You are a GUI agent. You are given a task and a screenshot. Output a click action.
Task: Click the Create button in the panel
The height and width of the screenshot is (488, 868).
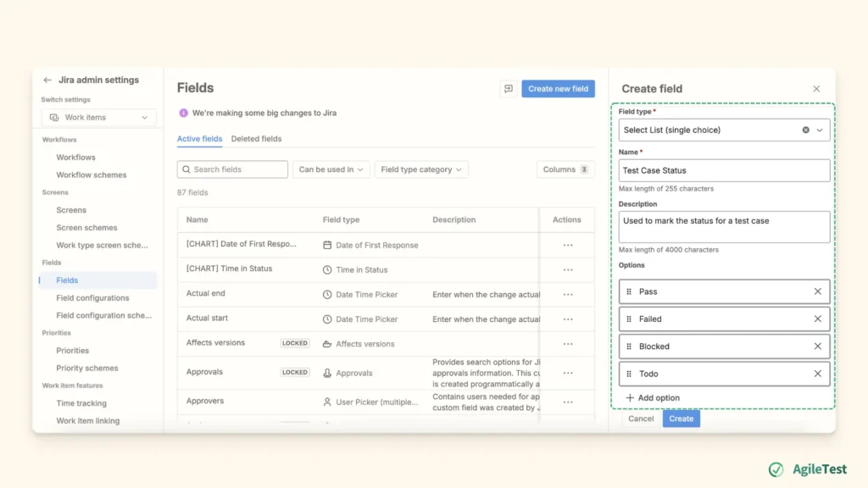coord(681,419)
